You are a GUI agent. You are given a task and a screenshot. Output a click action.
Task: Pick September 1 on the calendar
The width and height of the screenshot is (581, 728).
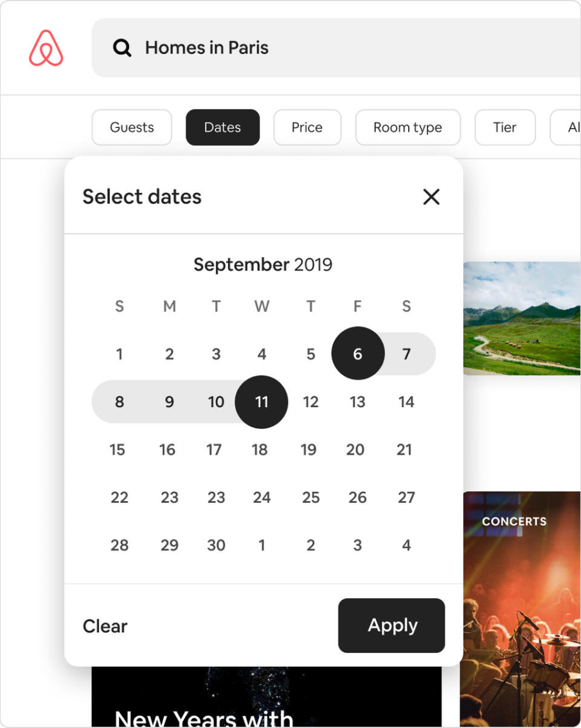119,354
